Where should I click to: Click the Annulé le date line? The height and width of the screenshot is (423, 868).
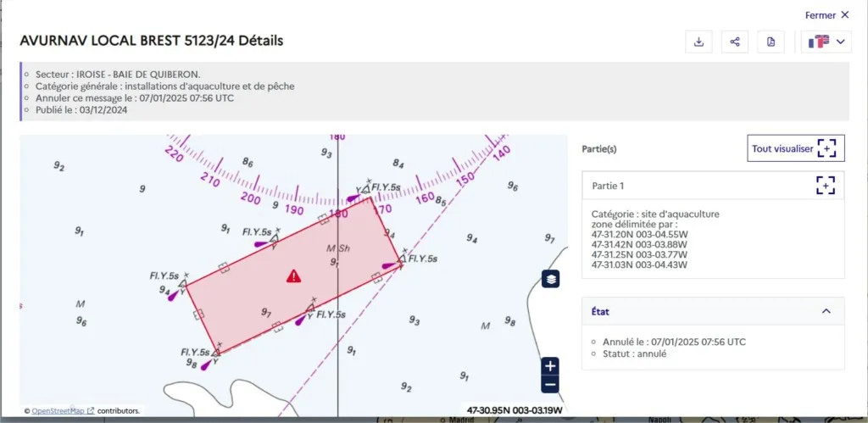coord(672,341)
